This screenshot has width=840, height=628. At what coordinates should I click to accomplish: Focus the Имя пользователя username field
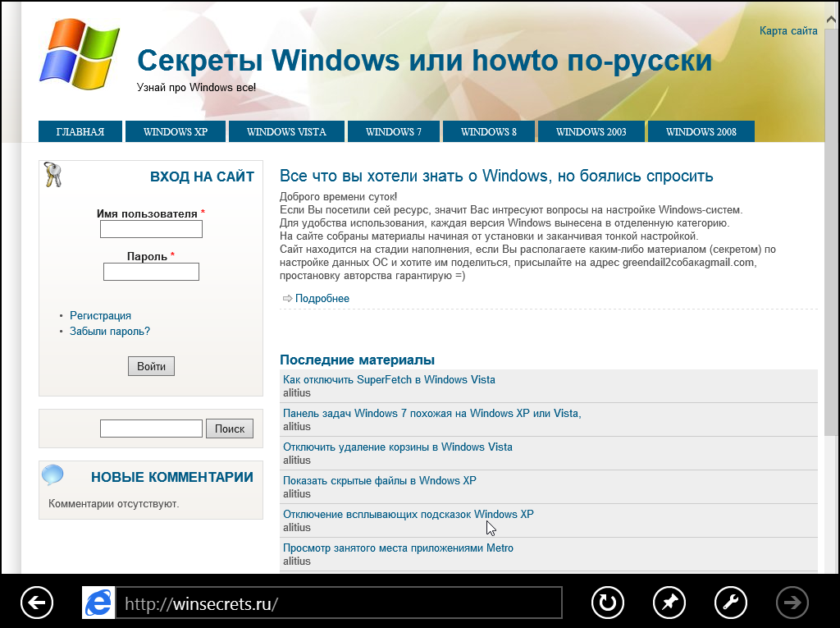[x=151, y=230]
